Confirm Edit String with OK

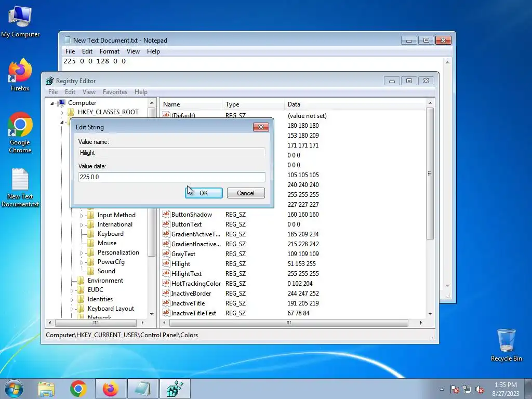point(204,193)
